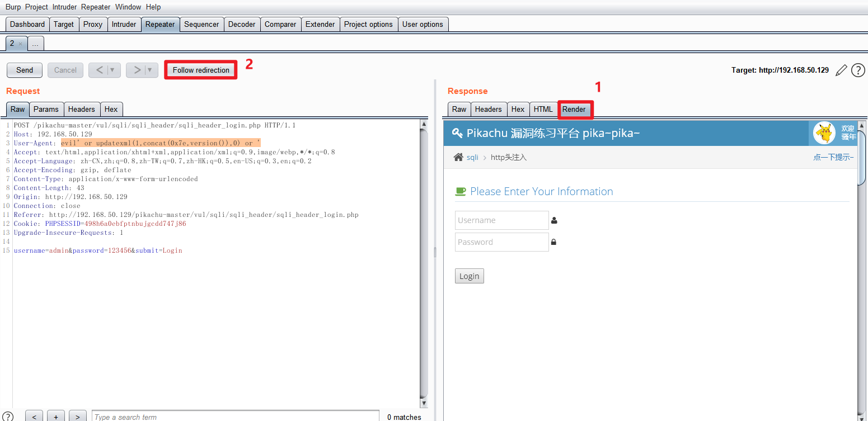Image resolution: width=868 pixels, height=421 pixels.
Task: Go forward in history with > button
Action: (137, 70)
